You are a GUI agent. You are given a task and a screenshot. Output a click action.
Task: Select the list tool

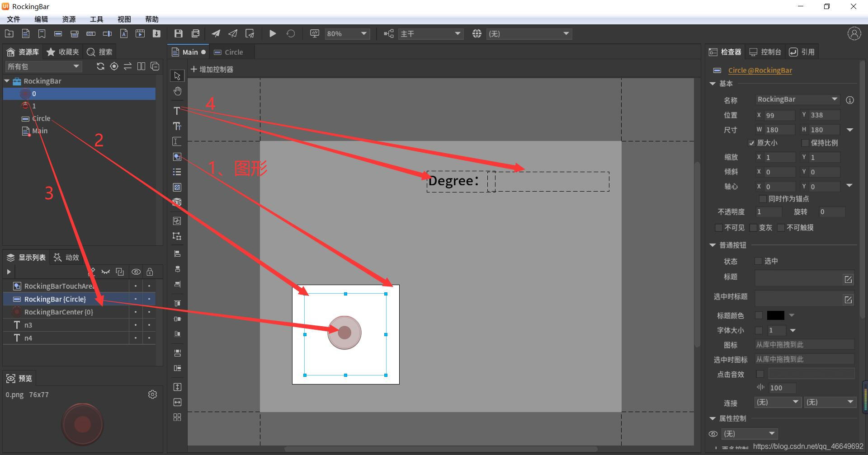click(177, 172)
